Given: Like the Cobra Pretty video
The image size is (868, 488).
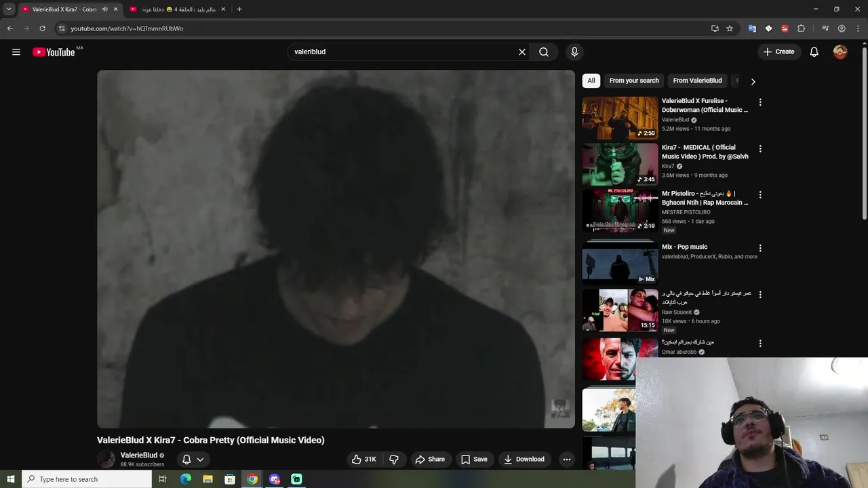Looking at the screenshot, I should click(364, 460).
